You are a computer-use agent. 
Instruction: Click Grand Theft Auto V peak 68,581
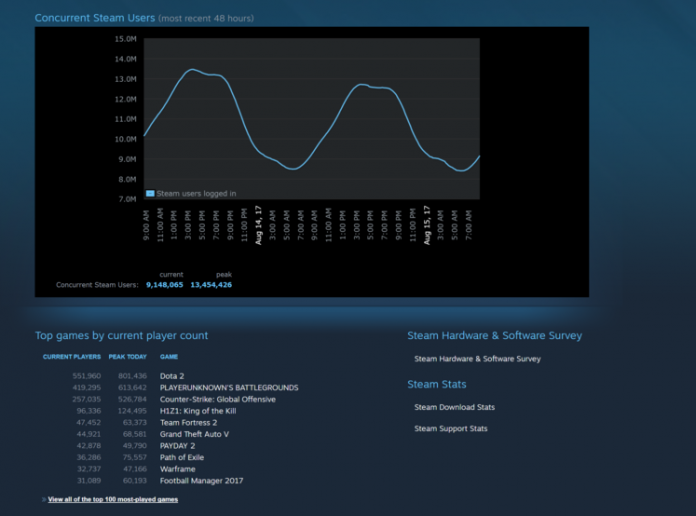coord(134,434)
